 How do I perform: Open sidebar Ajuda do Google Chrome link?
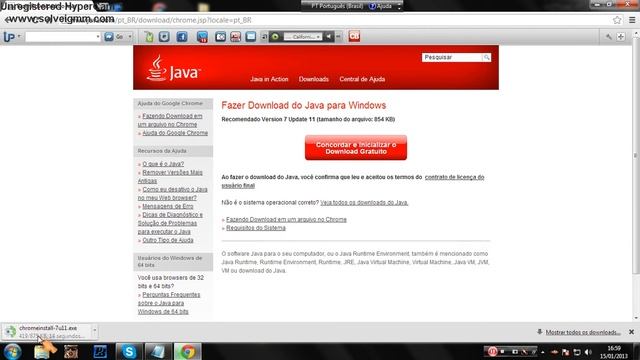(175, 133)
